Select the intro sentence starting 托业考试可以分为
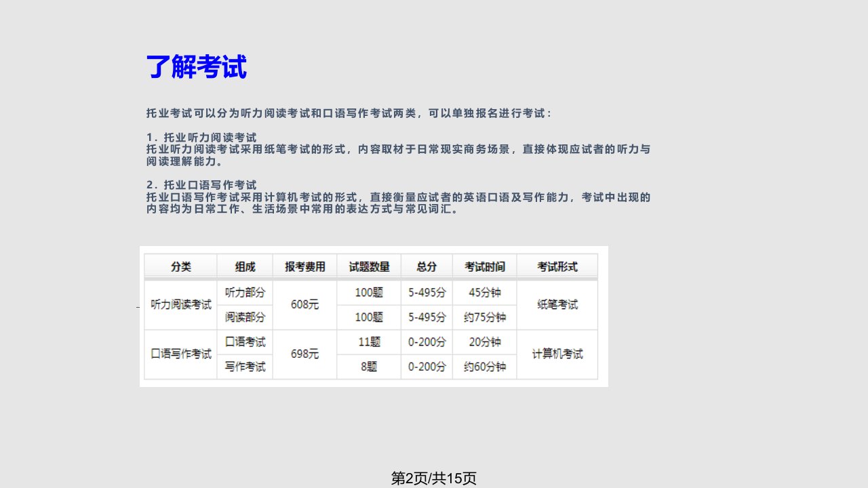Image resolution: width=868 pixels, height=488 pixels. click(x=349, y=113)
